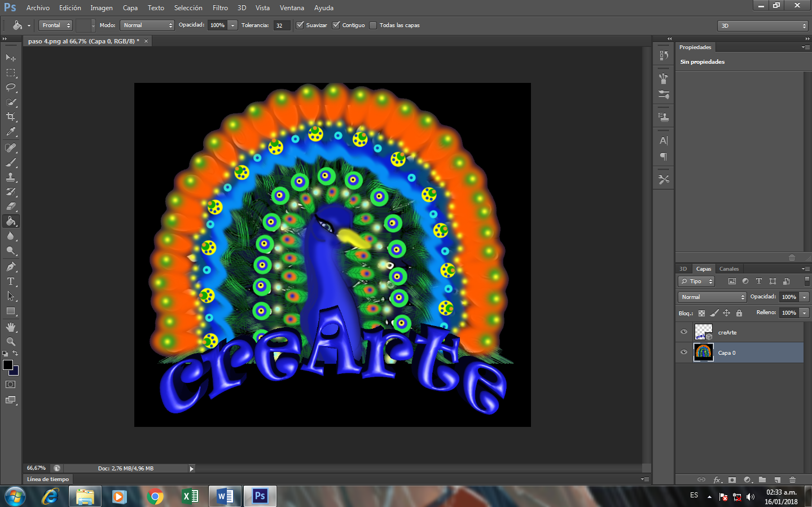The height and width of the screenshot is (507, 812).
Task: Select the Healing Brush tool
Action: [x=11, y=148]
